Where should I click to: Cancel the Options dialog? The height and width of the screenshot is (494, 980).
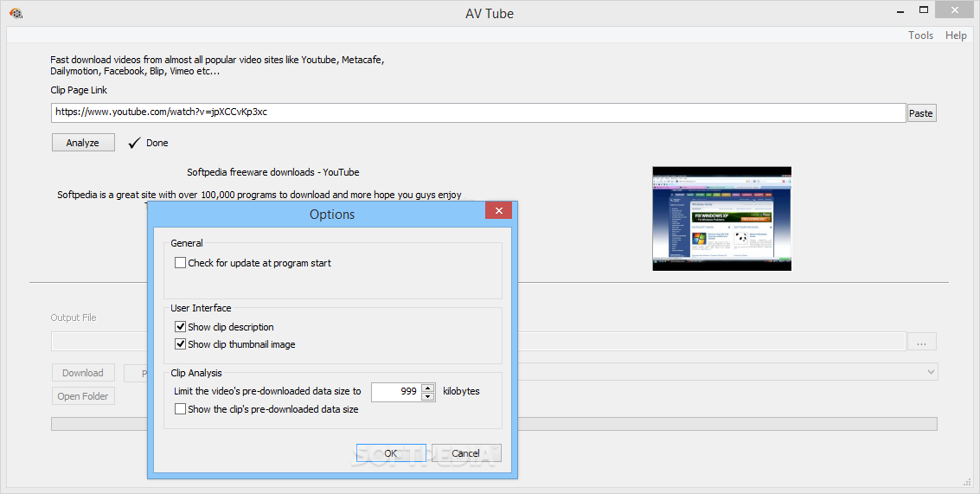(465, 453)
